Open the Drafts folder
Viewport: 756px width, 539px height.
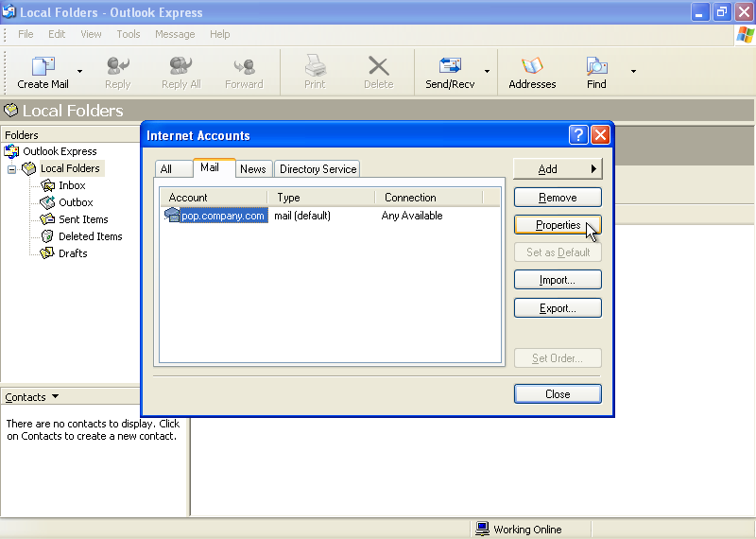(x=73, y=253)
